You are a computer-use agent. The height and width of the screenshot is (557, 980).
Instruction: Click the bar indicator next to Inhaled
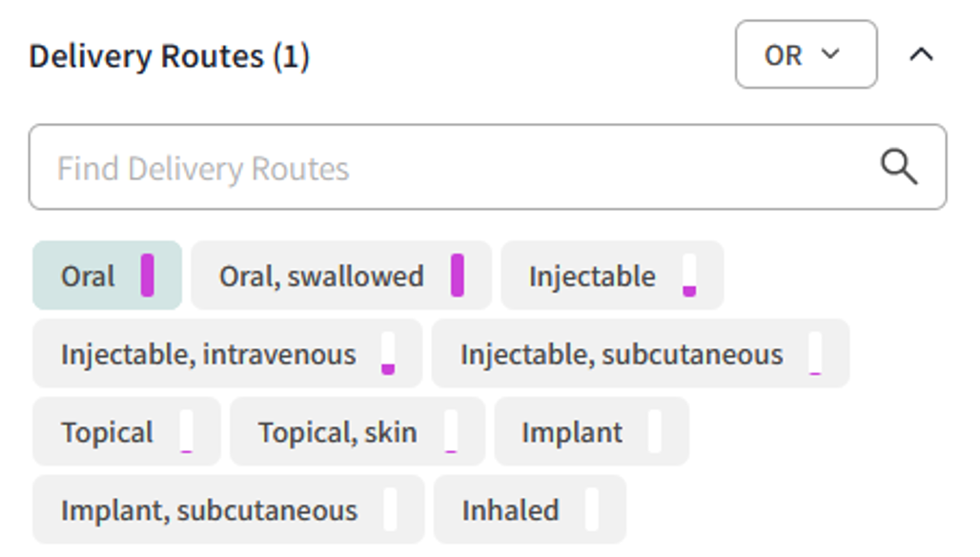click(593, 509)
